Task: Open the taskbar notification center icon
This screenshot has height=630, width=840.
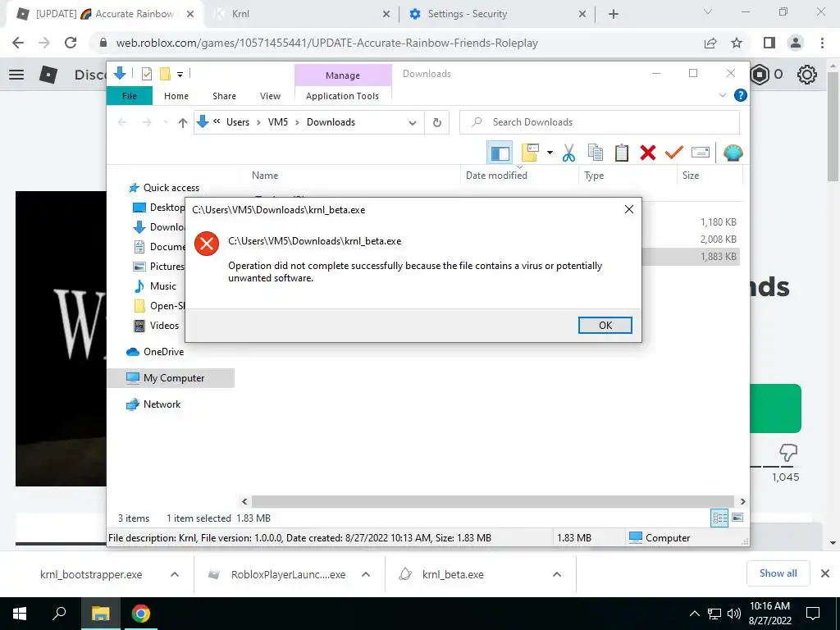Action: click(813, 614)
